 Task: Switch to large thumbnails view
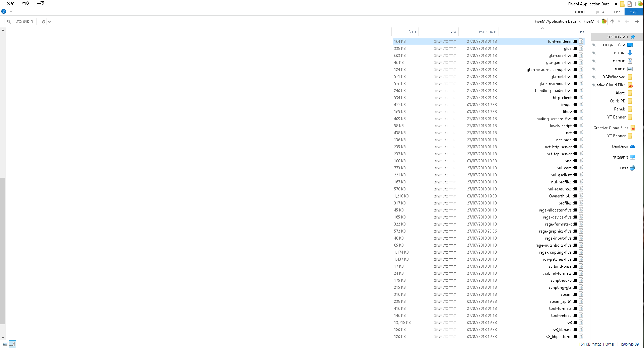tap(5, 344)
